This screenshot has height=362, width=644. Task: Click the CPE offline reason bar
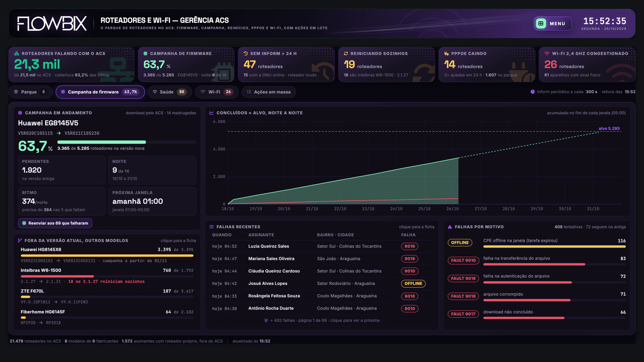(554, 247)
